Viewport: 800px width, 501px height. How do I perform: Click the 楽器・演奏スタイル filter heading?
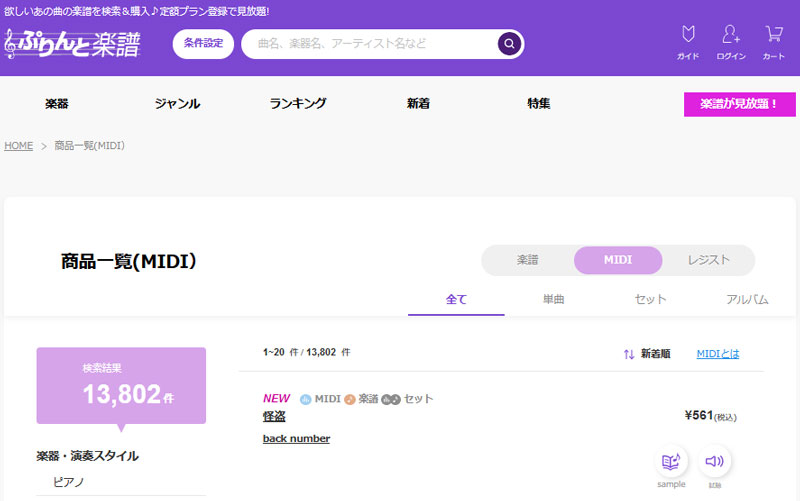click(x=87, y=456)
